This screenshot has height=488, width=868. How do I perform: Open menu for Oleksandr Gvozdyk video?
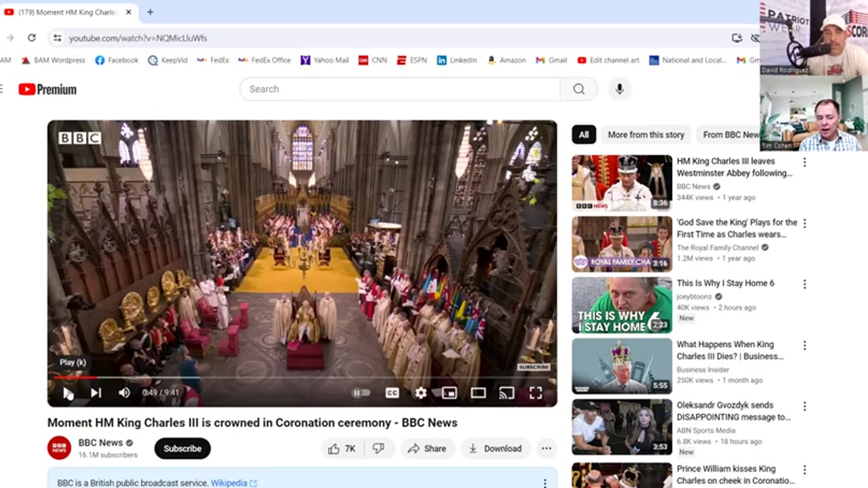click(805, 407)
